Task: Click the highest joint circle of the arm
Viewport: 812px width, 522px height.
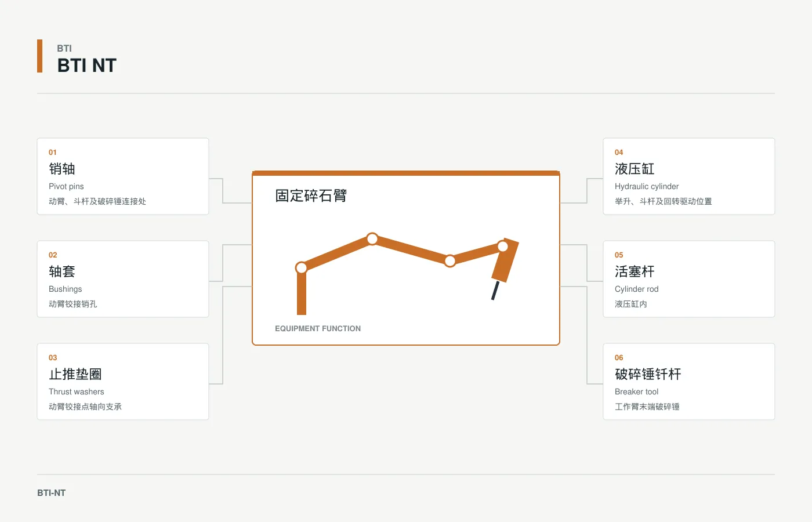Action: [x=372, y=239]
